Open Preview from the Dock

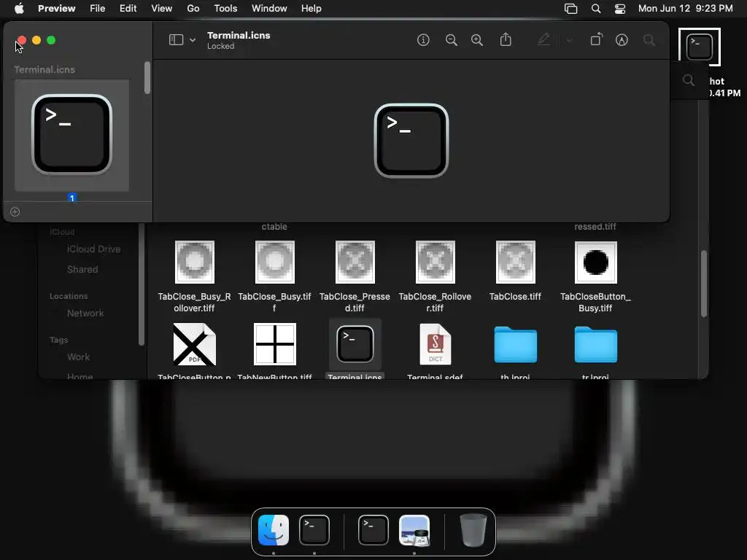point(414,530)
